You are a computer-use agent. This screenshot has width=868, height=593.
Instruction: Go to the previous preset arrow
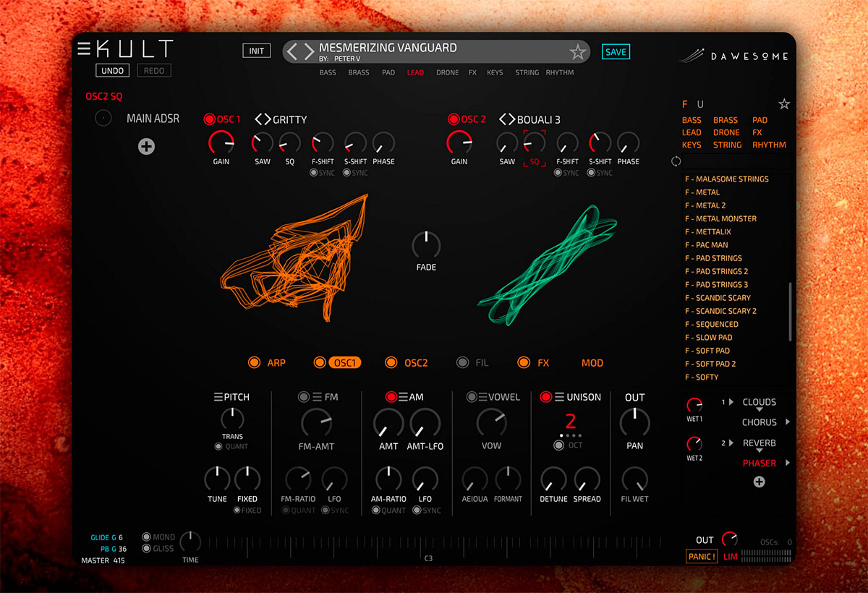coord(292,51)
